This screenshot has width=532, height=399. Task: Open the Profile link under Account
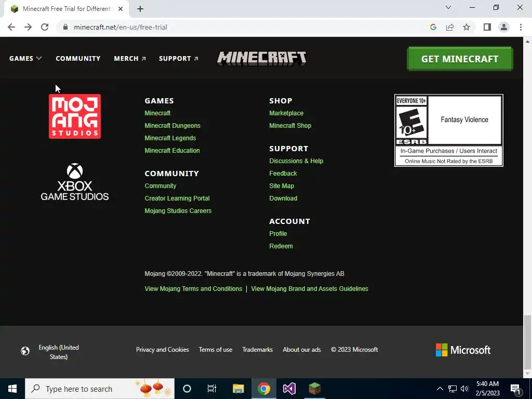(278, 233)
